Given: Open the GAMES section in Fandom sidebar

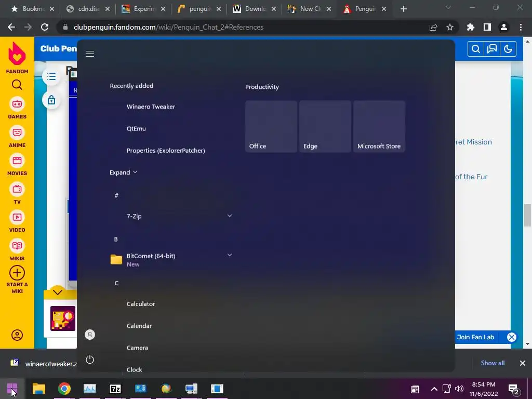Looking at the screenshot, I should (17, 109).
